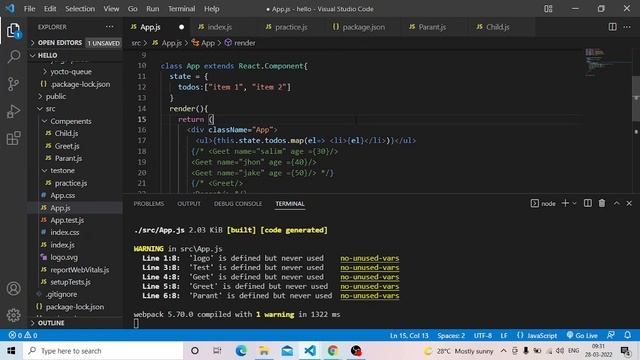Collapse the Compenents folder
The image size is (640, 360).
pos(70,121)
